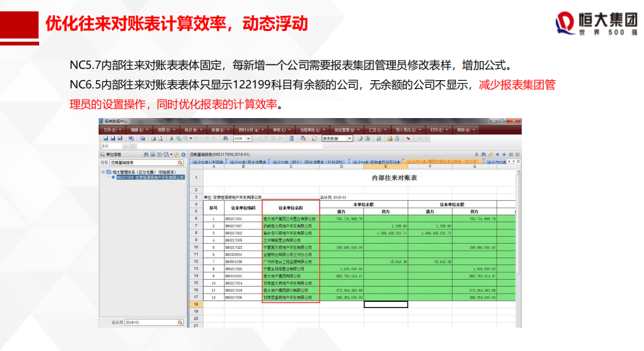Viewport: 644px width, 351px height.
Task: Click cell with code 880501038
Action: pyautogui.click(x=243, y=261)
